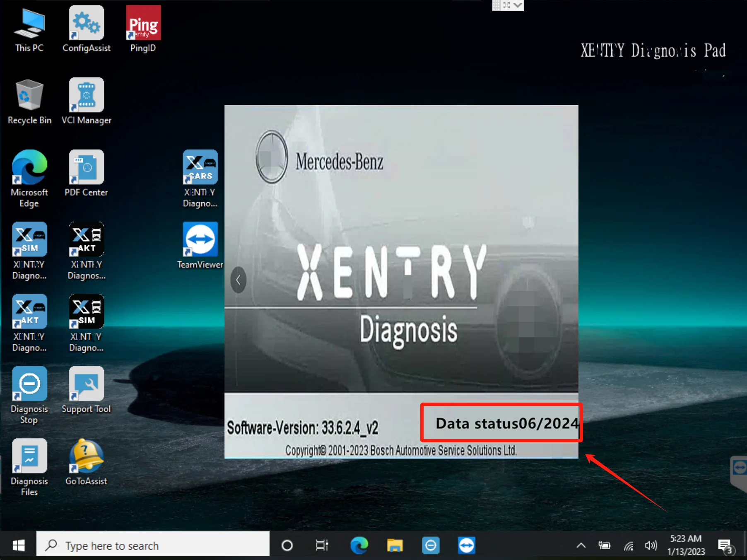
Task: Show hidden system tray icons
Action: [x=581, y=546]
